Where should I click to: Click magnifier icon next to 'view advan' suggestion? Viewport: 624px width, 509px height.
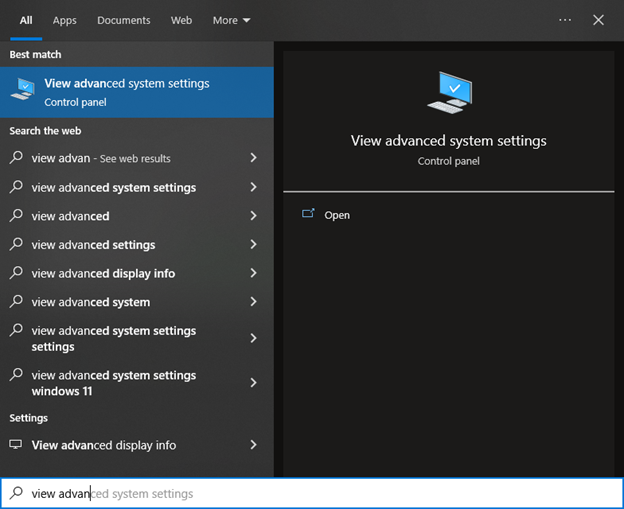click(16, 157)
